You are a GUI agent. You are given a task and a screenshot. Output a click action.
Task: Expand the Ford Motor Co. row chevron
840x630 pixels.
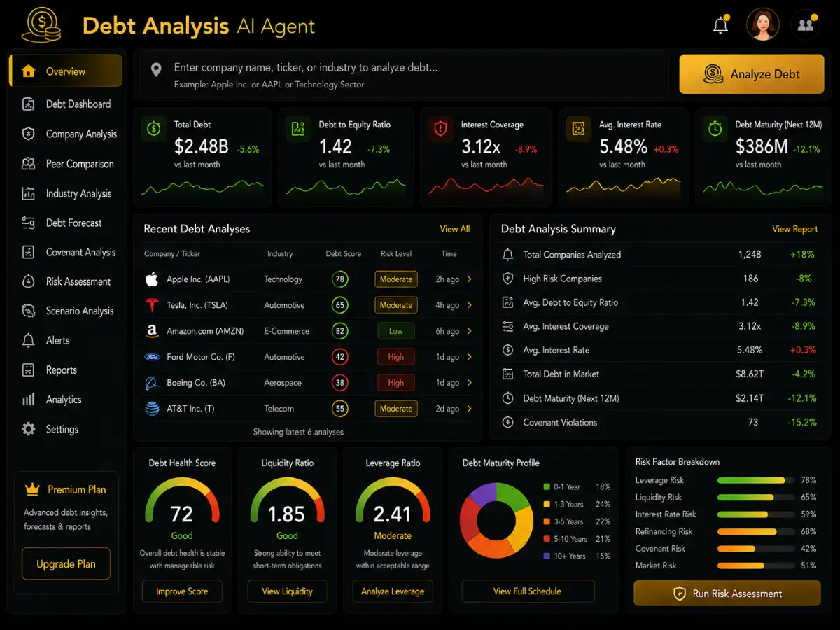click(x=469, y=357)
